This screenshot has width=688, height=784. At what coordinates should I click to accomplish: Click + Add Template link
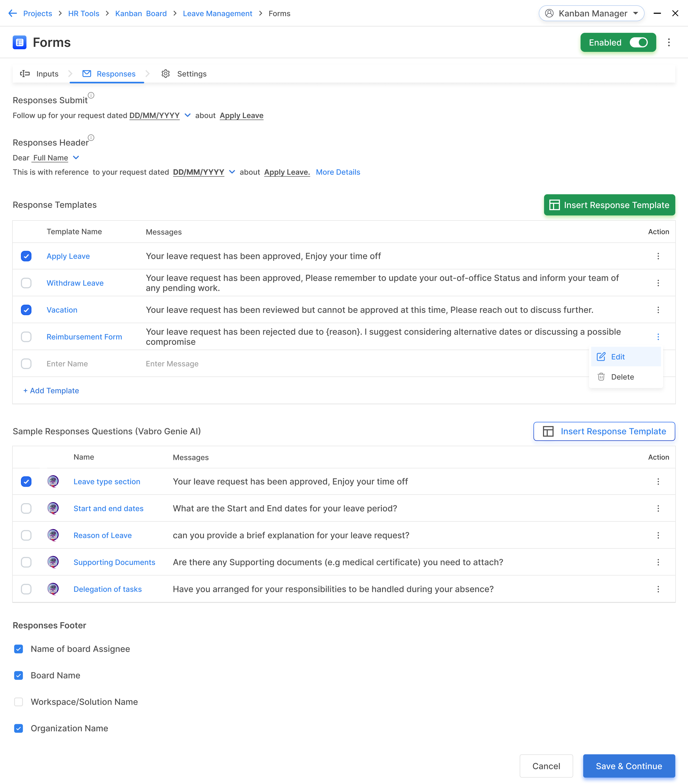coord(51,390)
